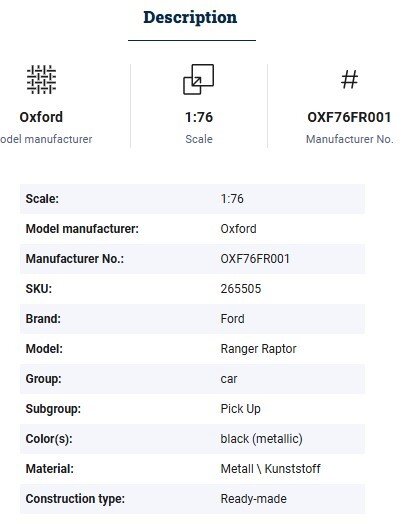The height and width of the screenshot is (524, 407).
Task: Click OXF76FR001 in Manufacturer No. table row
Action: (x=255, y=259)
